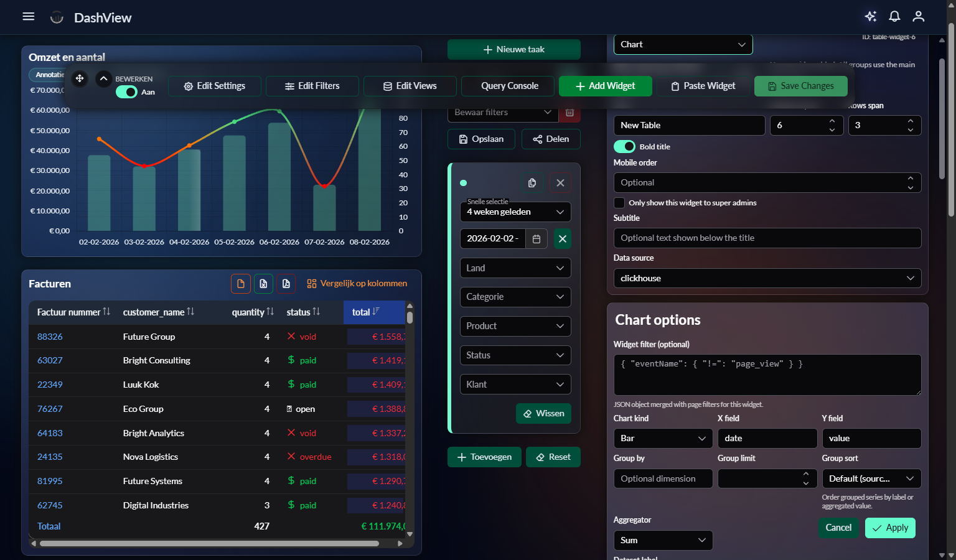Open the Query Console
This screenshot has width=956, height=560.
pyautogui.click(x=507, y=86)
